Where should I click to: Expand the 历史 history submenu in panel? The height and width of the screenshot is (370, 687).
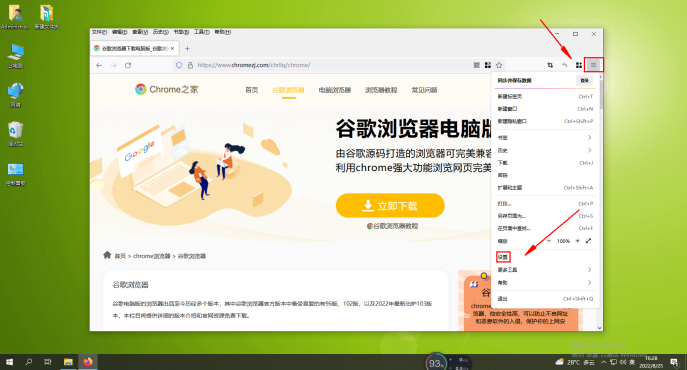click(x=545, y=150)
